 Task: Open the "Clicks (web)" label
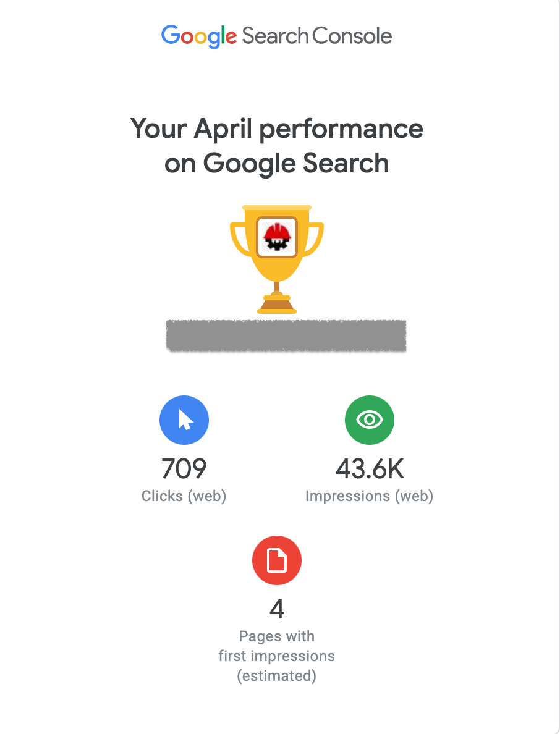(184, 496)
